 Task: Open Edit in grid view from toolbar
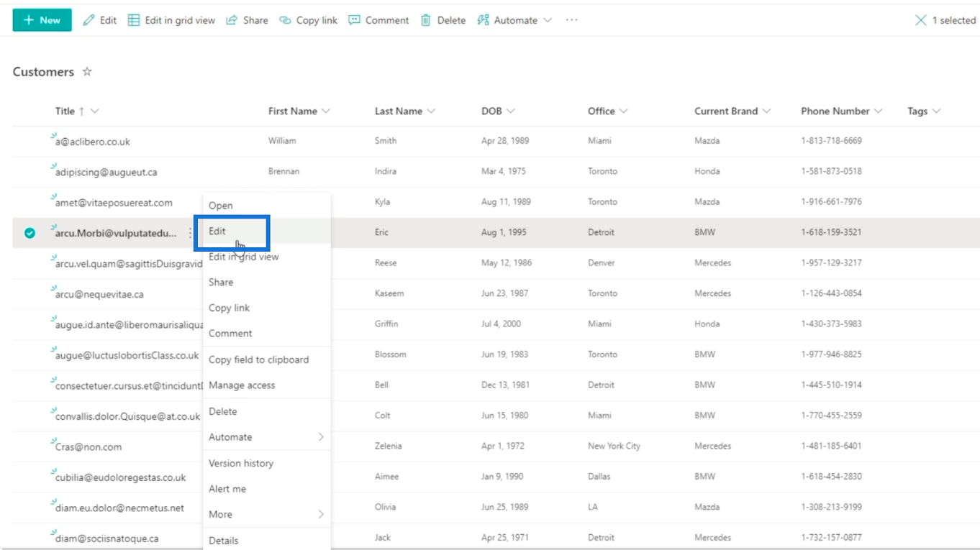(x=171, y=20)
